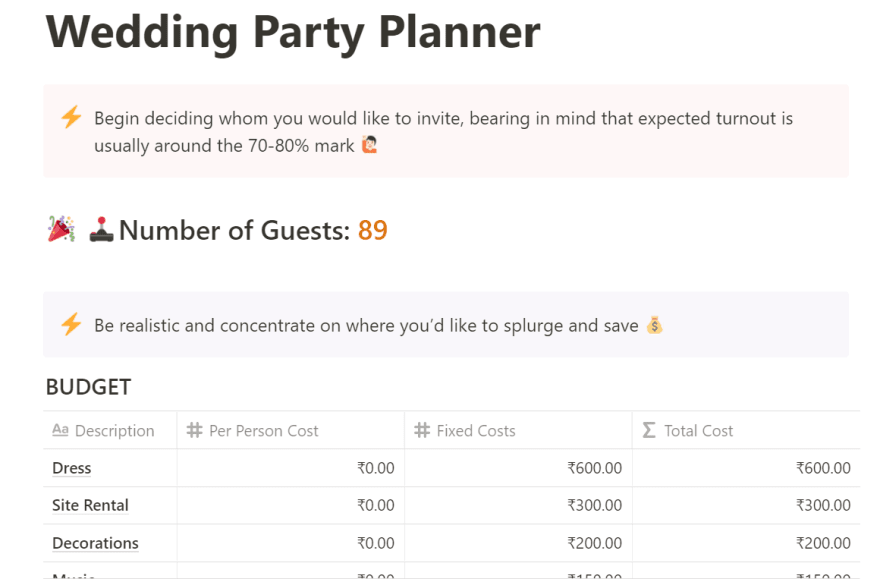Click the lightning bolt icon in splurge callout
Screen dimensions: 880x579
click(71, 324)
